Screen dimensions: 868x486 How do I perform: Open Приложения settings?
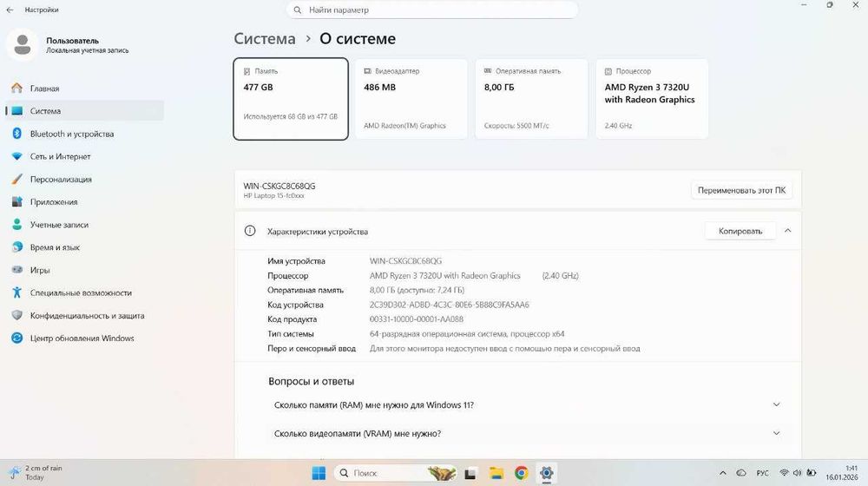point(85,202)
